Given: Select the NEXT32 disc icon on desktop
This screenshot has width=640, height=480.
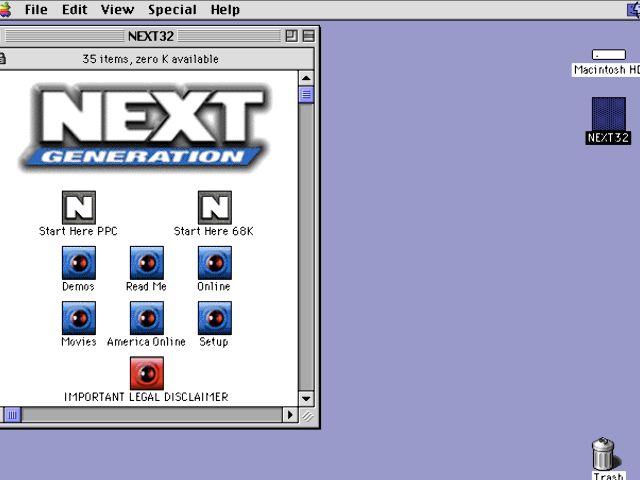Looking at the screenshot, I should pyautogui.click(x=609, y=114).
